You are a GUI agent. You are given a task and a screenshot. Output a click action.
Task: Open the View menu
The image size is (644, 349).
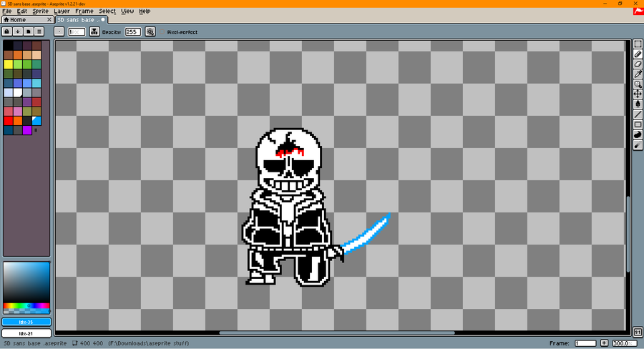coord(127,11)
